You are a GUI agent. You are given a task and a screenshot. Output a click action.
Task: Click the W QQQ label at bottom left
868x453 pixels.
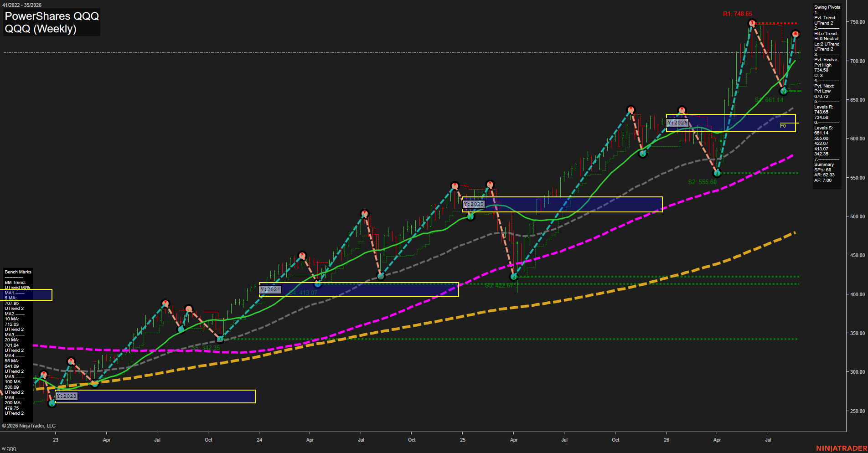[9, 449]
